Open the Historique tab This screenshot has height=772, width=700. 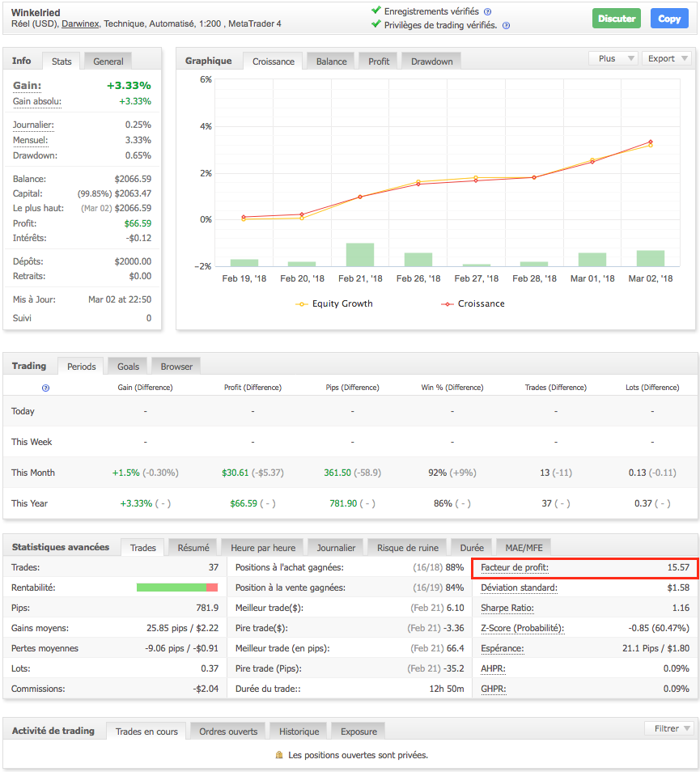click(299, 732)
